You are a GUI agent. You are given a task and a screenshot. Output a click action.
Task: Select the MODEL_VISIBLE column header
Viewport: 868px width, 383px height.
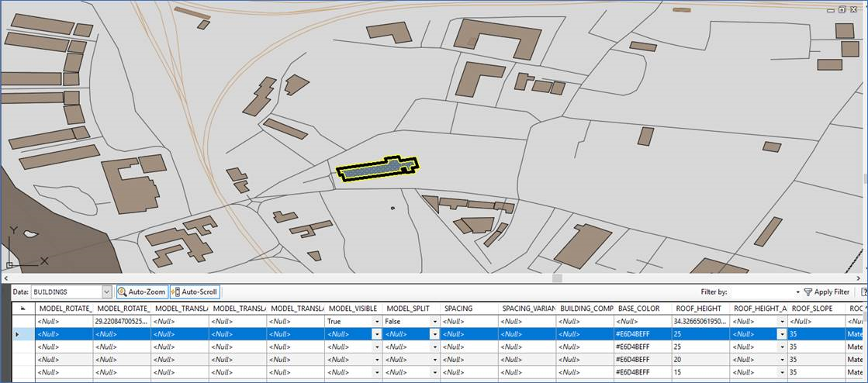point(354,309)
